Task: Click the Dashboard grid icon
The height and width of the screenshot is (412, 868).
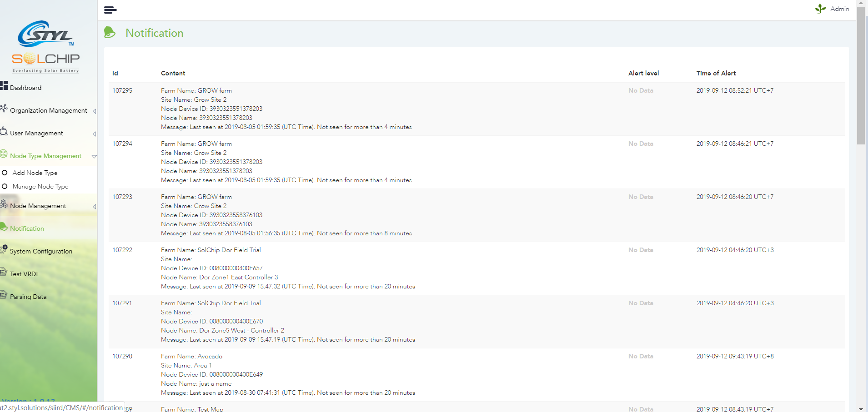Action: pos(4,85)
